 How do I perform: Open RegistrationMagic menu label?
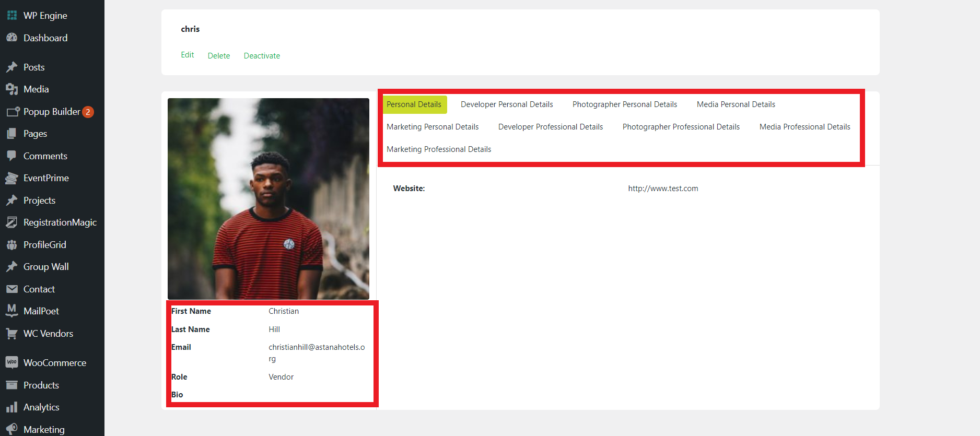pyautogui.click(x=60, y=222)
